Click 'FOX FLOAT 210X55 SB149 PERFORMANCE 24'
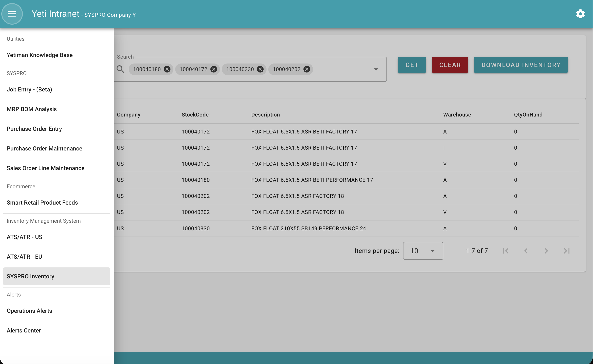Image resolution: width=593 pixels, height=364 pixels. 308,229
